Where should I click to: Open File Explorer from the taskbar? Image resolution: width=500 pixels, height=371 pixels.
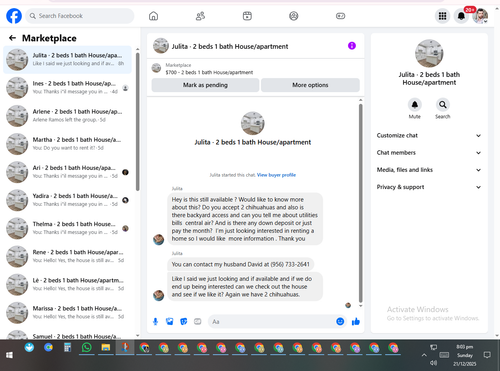click(x=106, y=348)
